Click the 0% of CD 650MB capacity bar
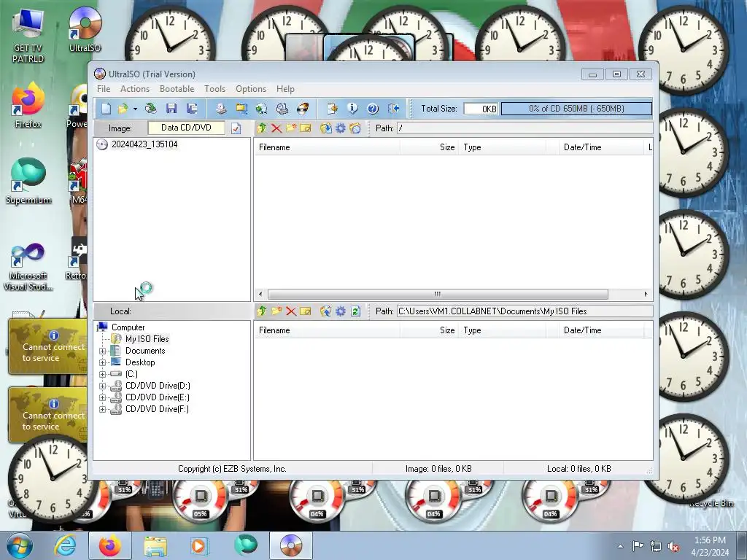Screen dimensions: 747x560 [x=576, y=109]
